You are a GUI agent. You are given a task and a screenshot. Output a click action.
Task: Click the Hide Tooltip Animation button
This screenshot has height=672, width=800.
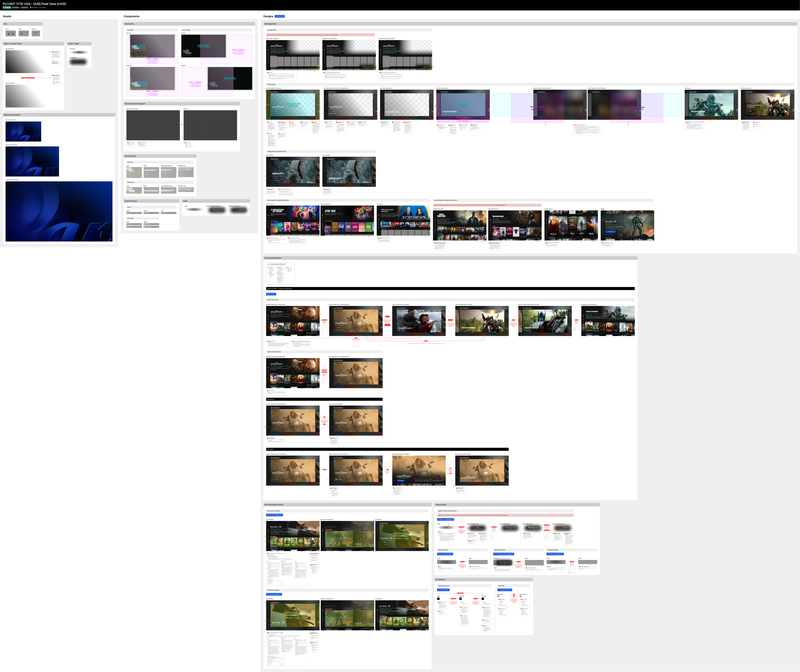tap(445, 554)
